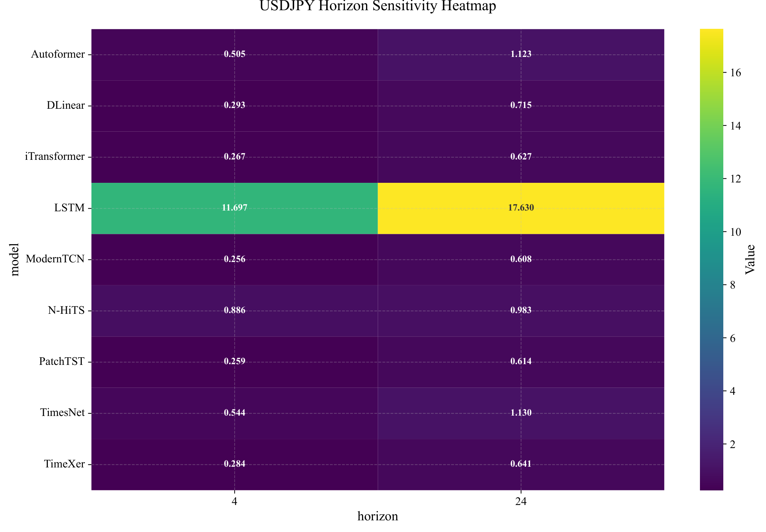Select the Autoformer cell with value 0.505
The height and width of the screenshot is (532, 766).
[x=234, y=55]
